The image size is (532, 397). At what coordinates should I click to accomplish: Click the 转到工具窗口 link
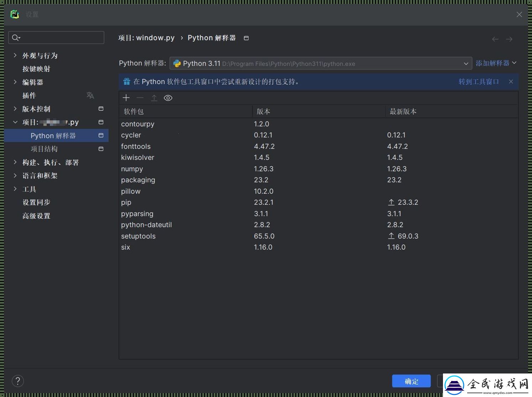point(479,82)
